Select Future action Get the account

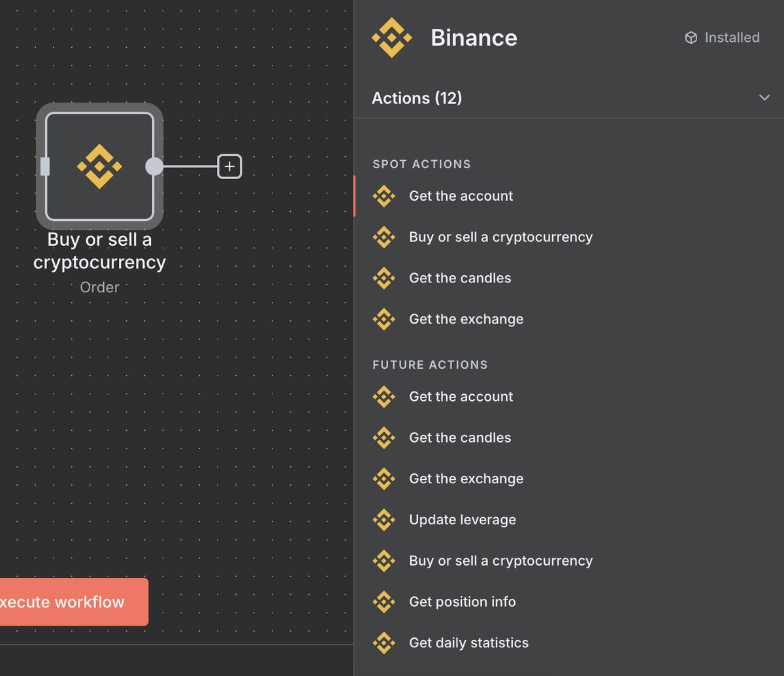point(569,397)
